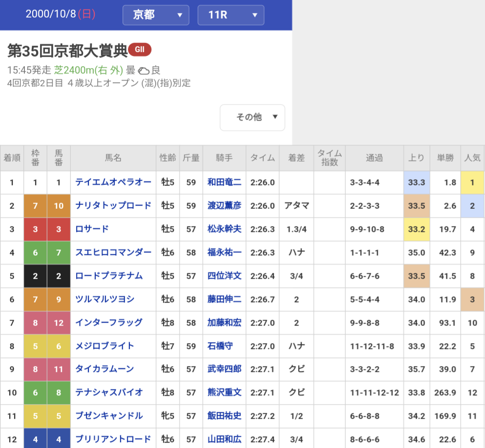Open horse ロサード page
The height and width of the screenshot is (448, 485).
(92, 229)
